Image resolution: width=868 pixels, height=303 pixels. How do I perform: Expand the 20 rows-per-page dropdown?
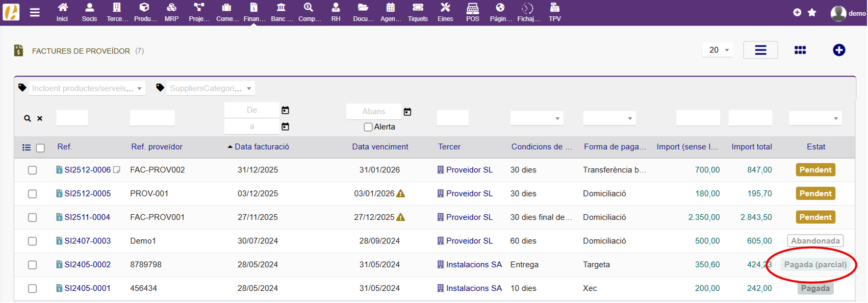pos(718,50)
